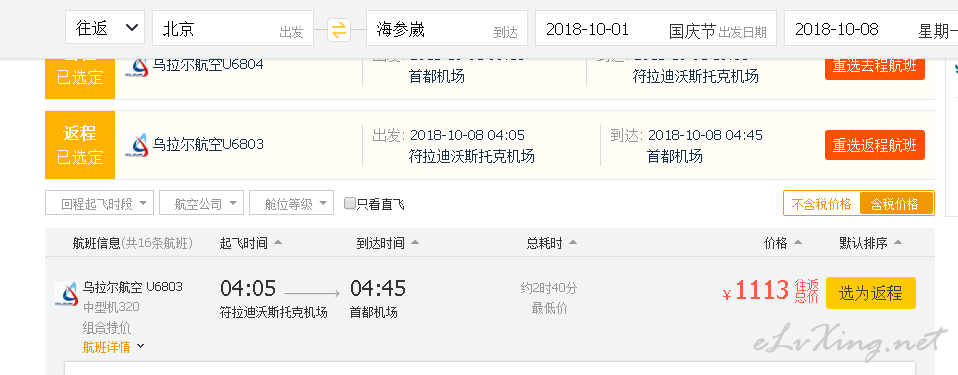Open airline company filter dropdown
The height and width of the screenshot is (375, 958).
(x=202, y=203)
